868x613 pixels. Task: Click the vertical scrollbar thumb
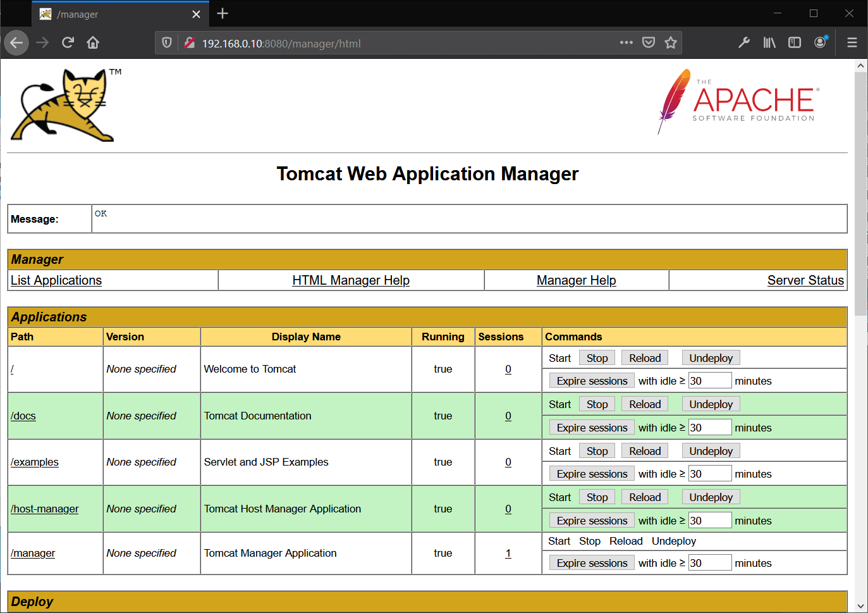[860, 193]
